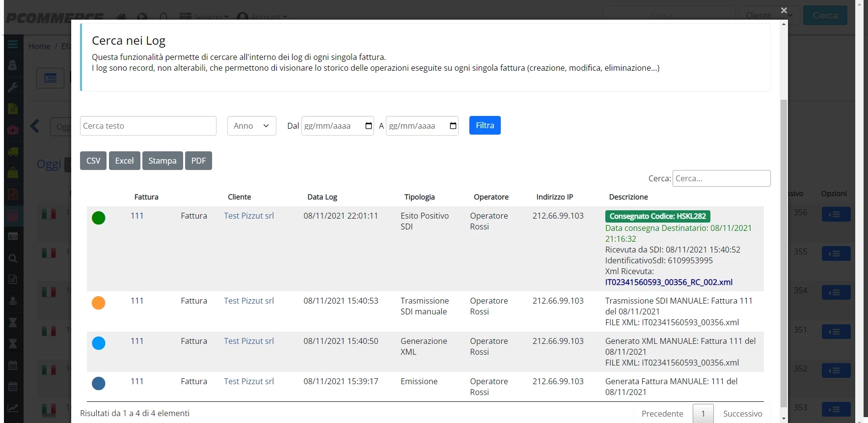Export log results as Excel
The width and height of the screenshot is (868, 423).
coord(124,161)
